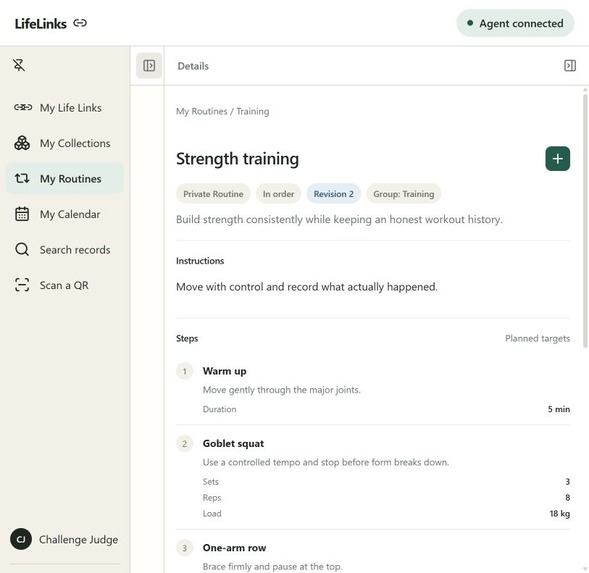The height and width of the screenshot is (573, 589).
Task: Click the Details panel title
Action: (193, 66)
